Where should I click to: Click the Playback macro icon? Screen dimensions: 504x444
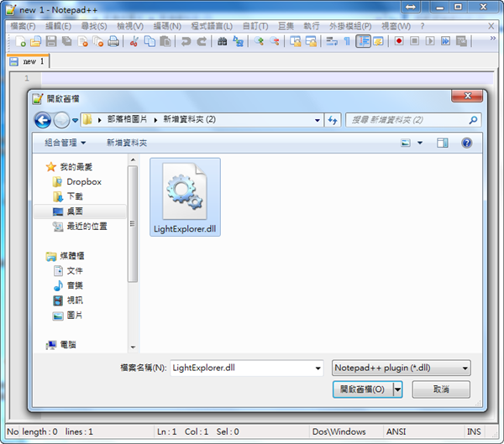430,41
